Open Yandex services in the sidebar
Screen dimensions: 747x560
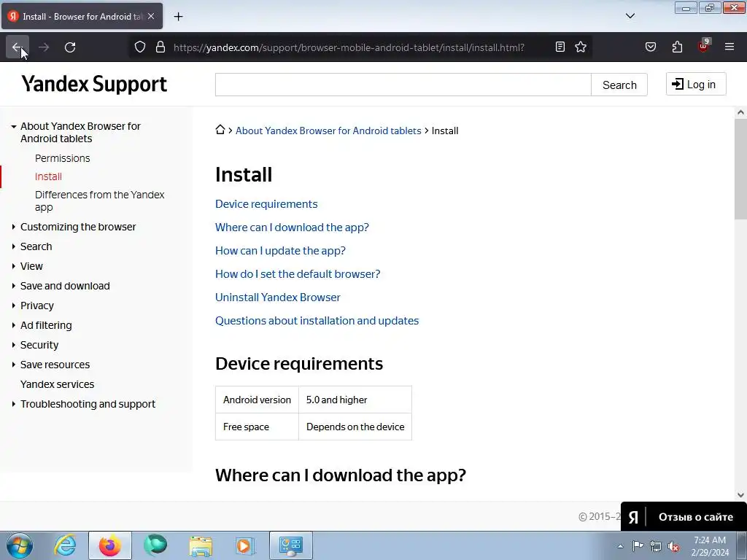[57, 384]
